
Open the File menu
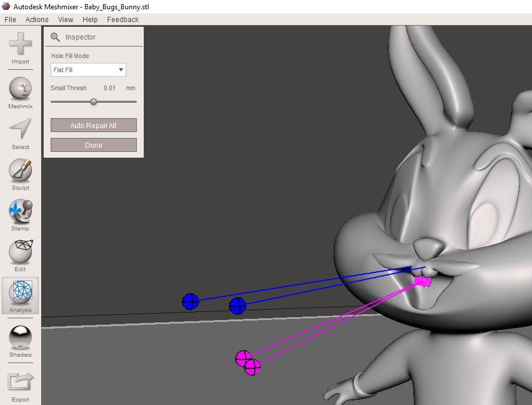click(10, 20)
